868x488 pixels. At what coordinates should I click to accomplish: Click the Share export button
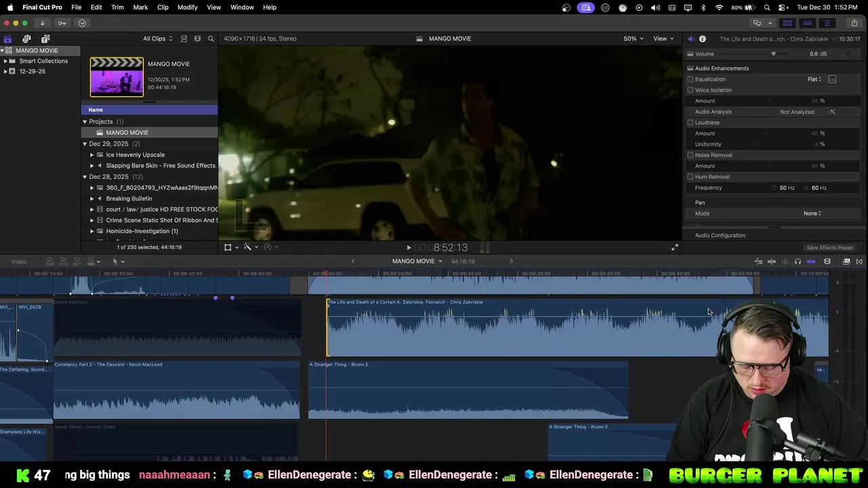coord(854,23)
